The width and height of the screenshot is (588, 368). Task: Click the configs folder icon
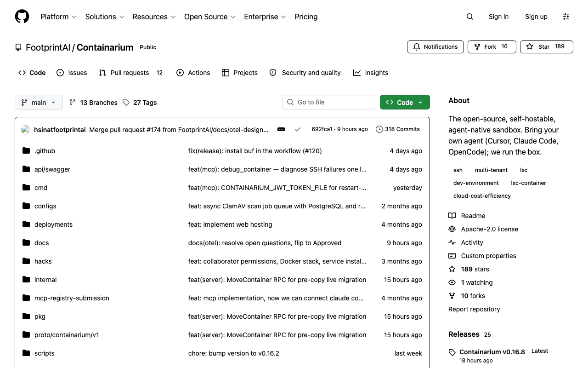[x=26, y=206]
